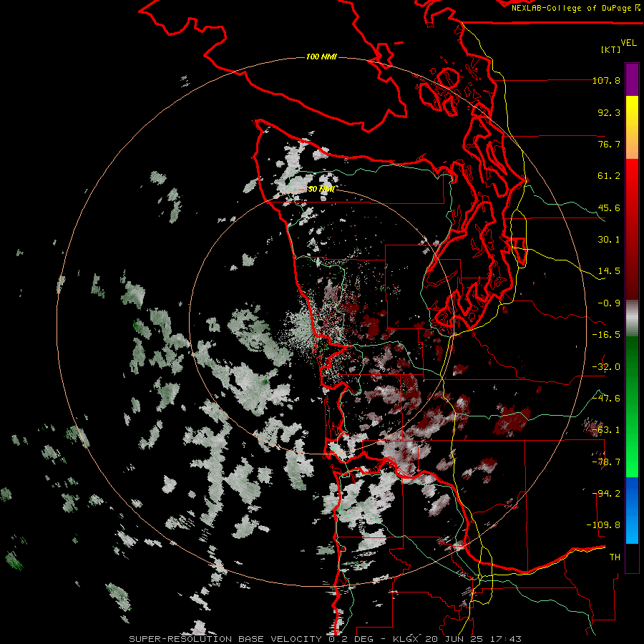The height and width of the screenshot is (644, 644).
Task: Click the -32.0 velocity scale value
Action: point(606,367)
